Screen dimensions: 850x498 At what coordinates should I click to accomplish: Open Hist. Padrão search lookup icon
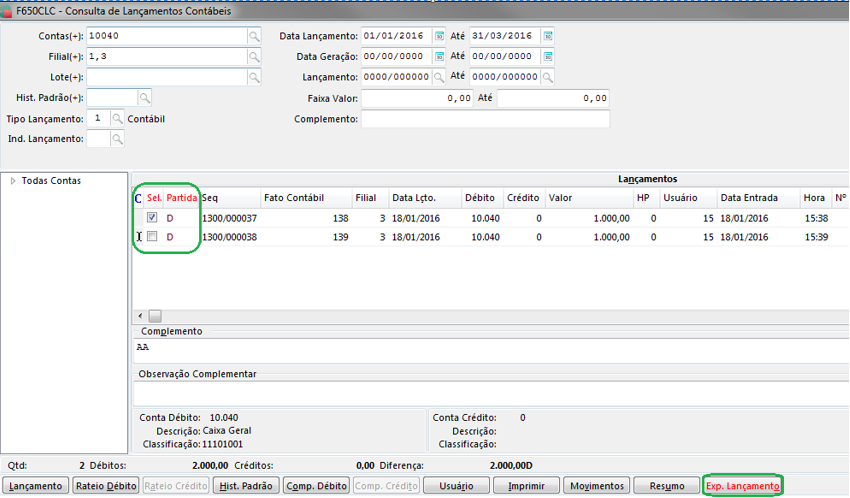coord(144,98)
